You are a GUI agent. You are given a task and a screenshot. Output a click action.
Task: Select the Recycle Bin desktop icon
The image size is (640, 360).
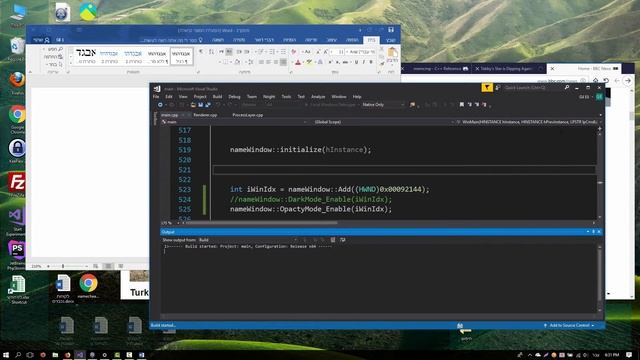(17, 49)
